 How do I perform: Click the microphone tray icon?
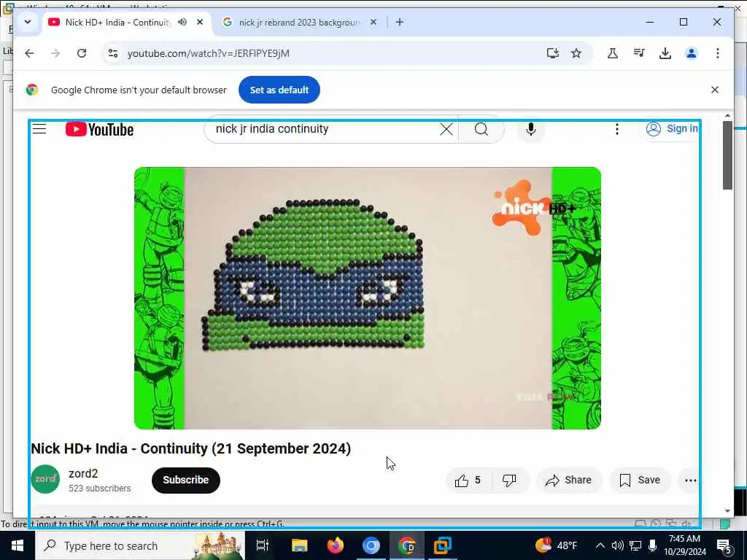click(653, 545)
